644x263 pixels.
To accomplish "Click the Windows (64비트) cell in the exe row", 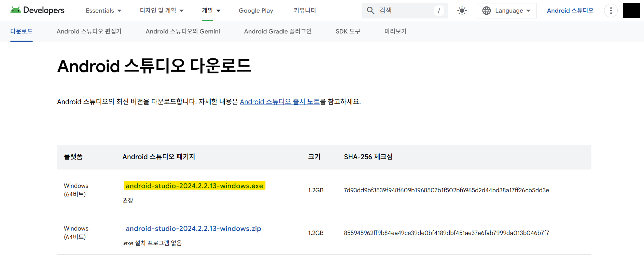I will click(x=76, y=190).
